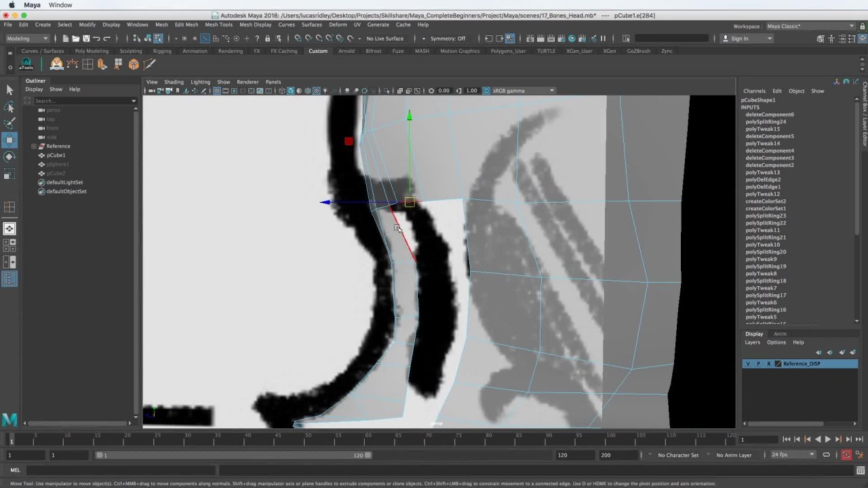Image resolution: width=868 pixels, height=488 pixels.
Task: Click the Open Scene folder icon
Action: pos(75,39)
